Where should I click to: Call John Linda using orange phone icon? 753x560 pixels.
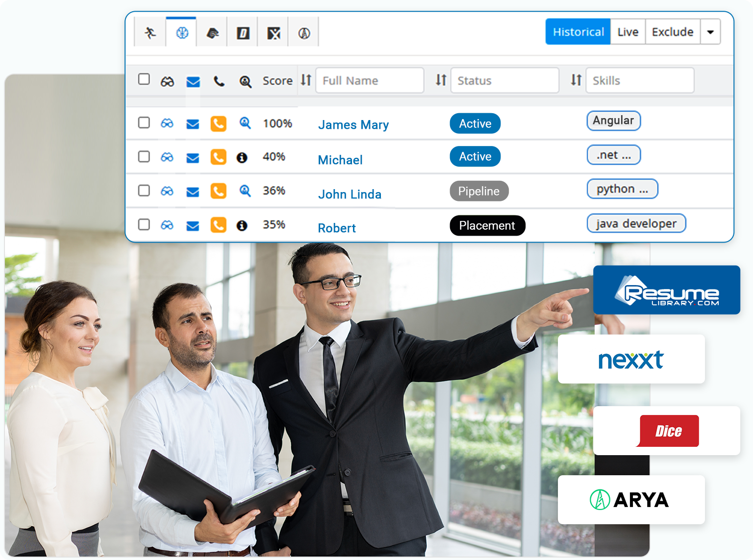[218, 191]
